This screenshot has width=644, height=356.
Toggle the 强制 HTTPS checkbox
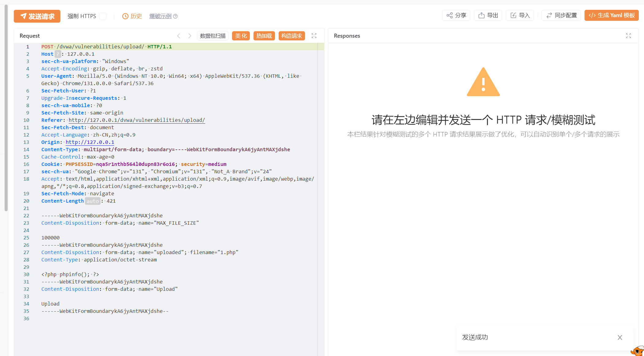click(x=103, y=16)
